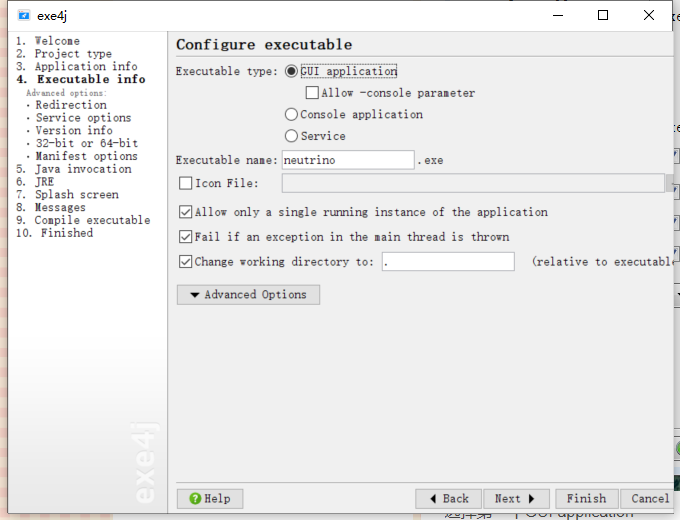The height and width of the screenshot is (520, 680).
Task: Proceed with the Next button
Action: 515,498
